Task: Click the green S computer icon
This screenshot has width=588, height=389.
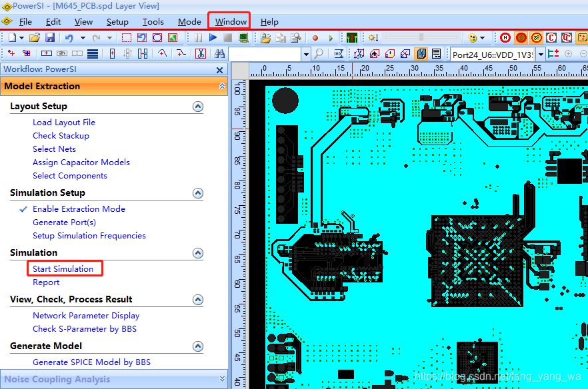Action: pos(243,37)
